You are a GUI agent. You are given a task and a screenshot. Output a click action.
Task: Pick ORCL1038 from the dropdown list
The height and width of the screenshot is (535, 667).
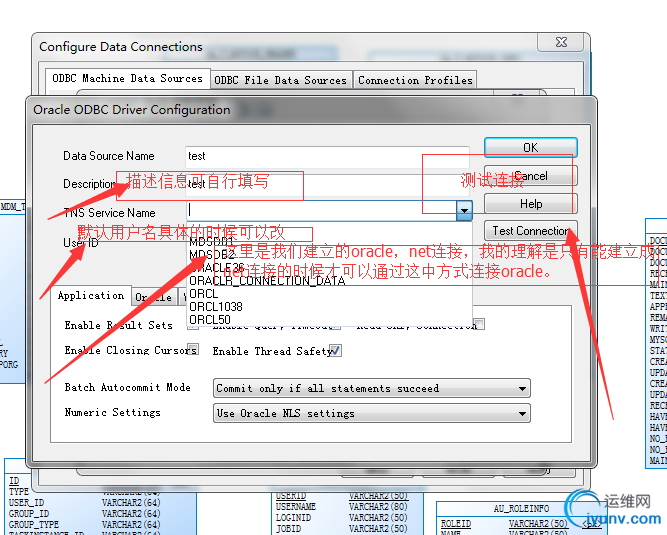coord(216,307)
